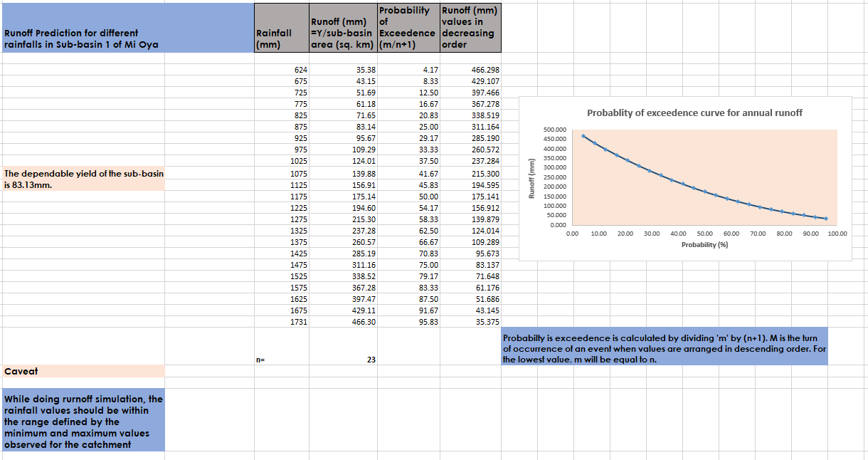Click the blue caveat text about runoff simulation

coord(83,422)
